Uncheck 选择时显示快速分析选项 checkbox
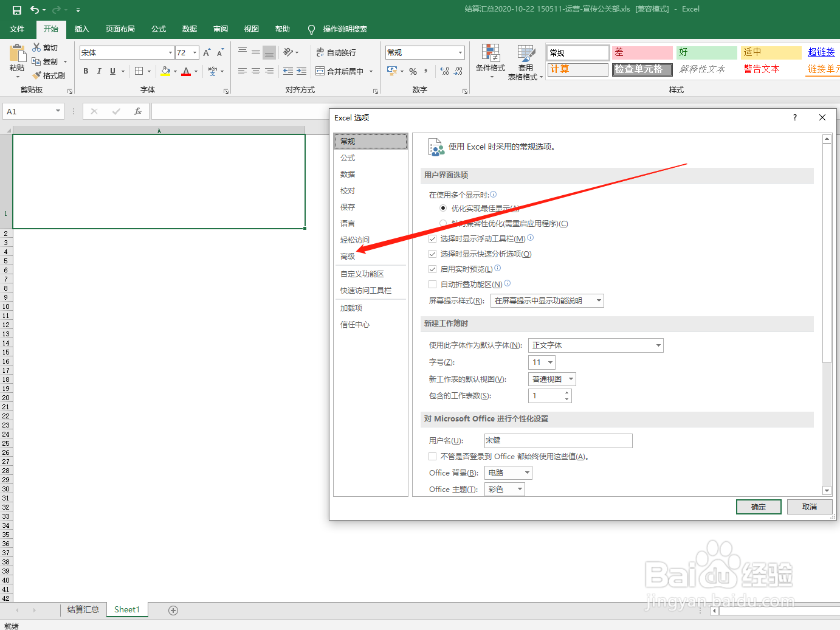The width and height of the screenshot is (840, 630). point(433,254)
